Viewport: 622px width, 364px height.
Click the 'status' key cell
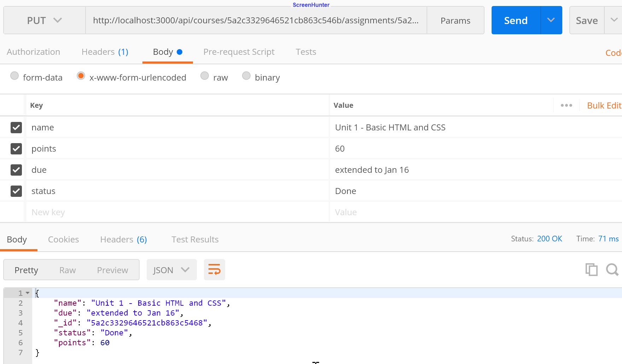tap(177, 191)
